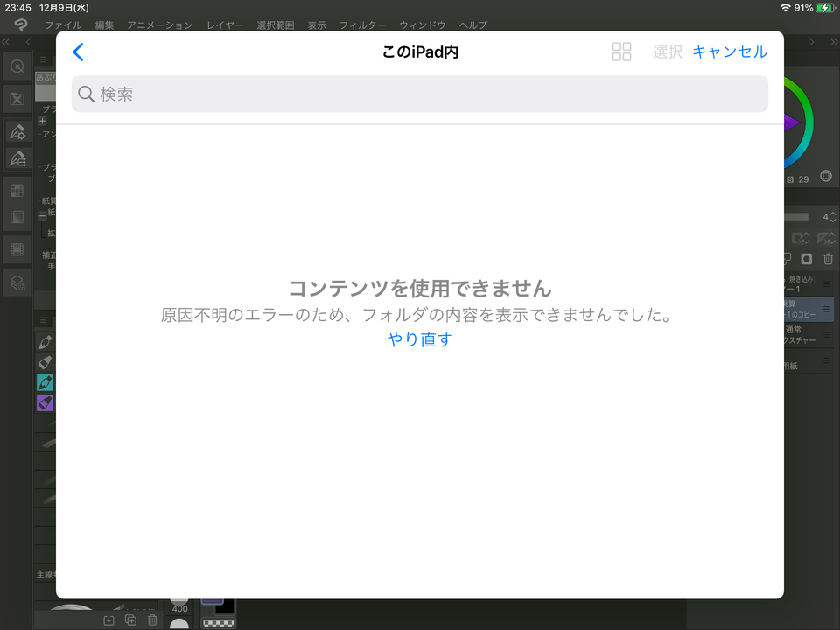
Task: Click the import sub tool icon
Action: [x=108, y=620]
